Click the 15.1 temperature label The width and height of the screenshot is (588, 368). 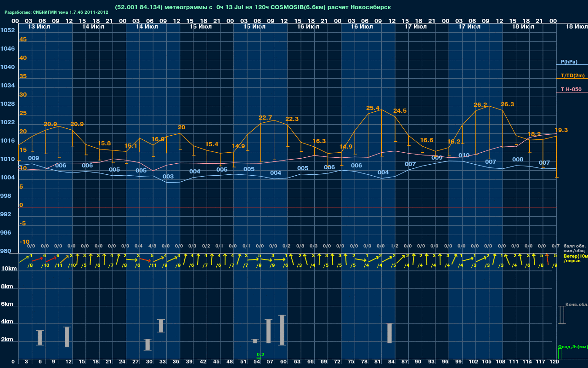pyautogui.click(x=131, y=146)
